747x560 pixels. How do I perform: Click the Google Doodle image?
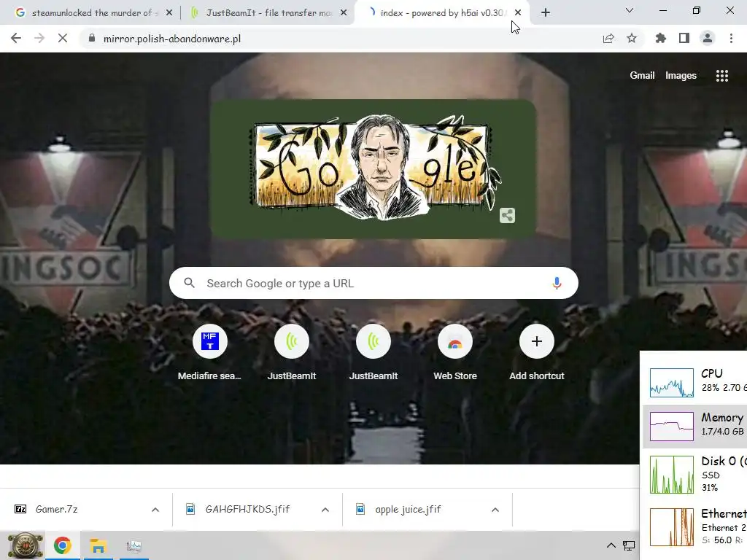(373, 168)
